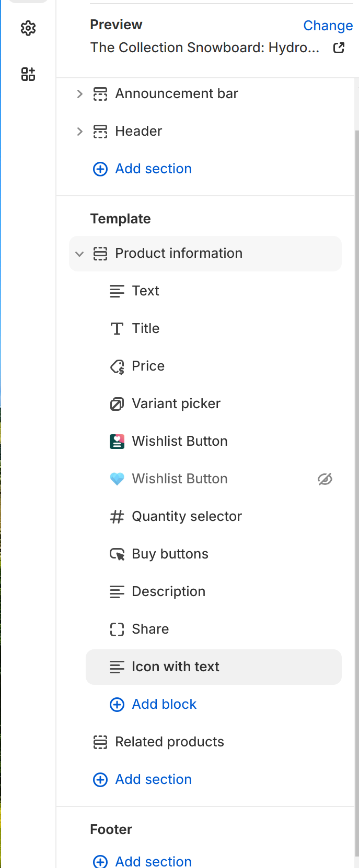The image size is (359, 868).
Task: Select the Description block
Action: point(168,592)
